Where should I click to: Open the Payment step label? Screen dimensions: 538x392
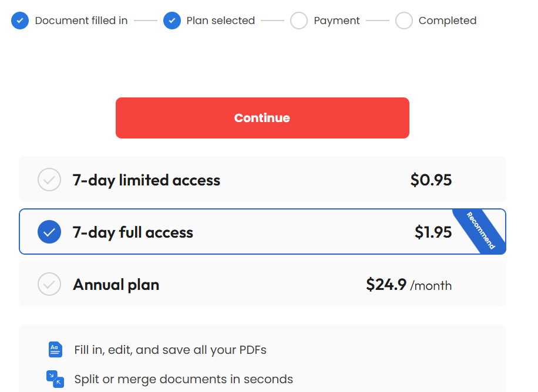click(337, 21)
